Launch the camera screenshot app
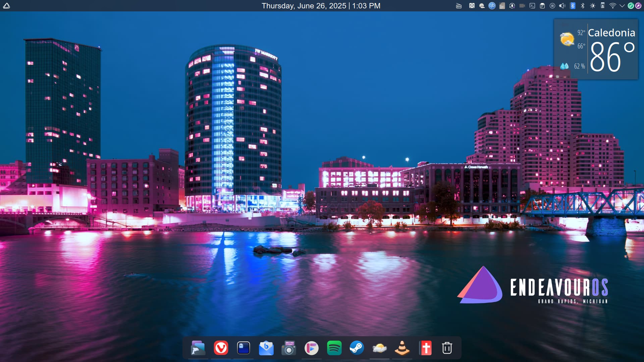Image resolution: width=644 pixels, height=362 pixels. point(289,348)
